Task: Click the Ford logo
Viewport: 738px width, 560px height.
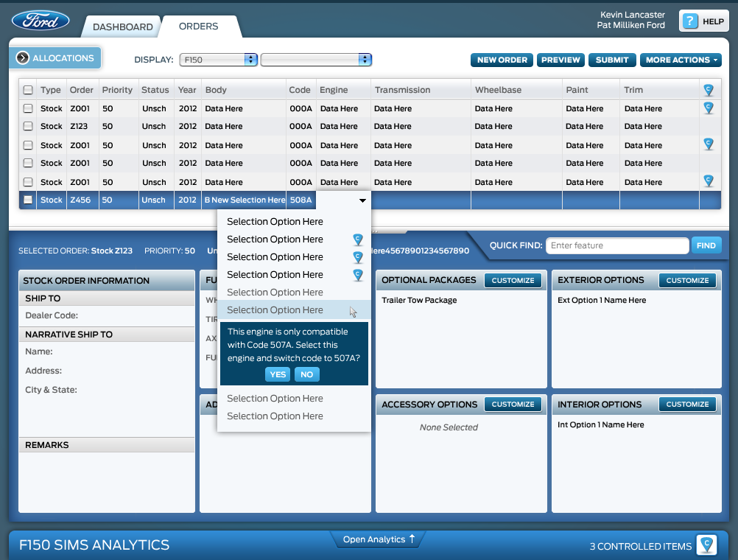Action: click(x=41, y=21)
